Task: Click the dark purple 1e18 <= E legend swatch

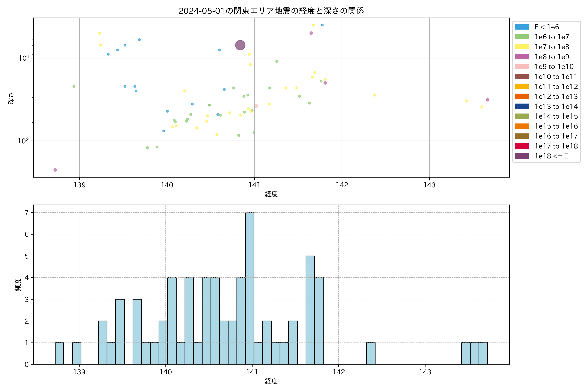Action: tap(522, 156)
